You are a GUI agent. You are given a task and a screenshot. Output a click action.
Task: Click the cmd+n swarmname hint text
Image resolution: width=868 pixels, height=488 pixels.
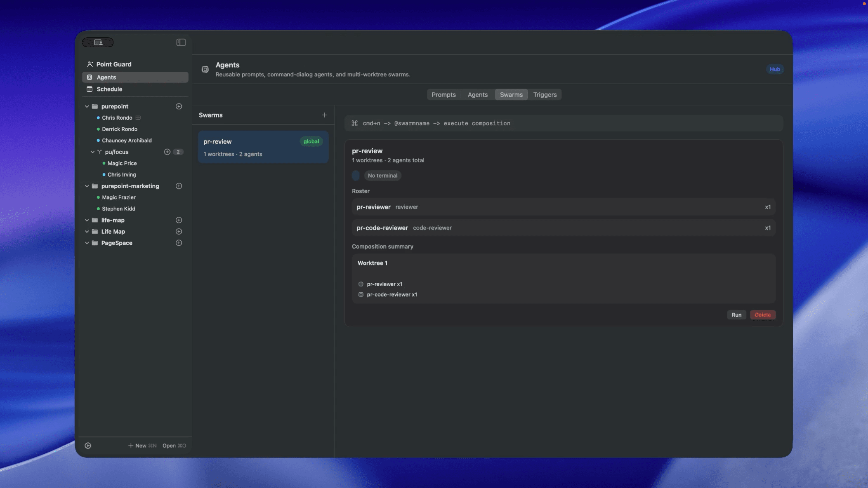point(436,123)
